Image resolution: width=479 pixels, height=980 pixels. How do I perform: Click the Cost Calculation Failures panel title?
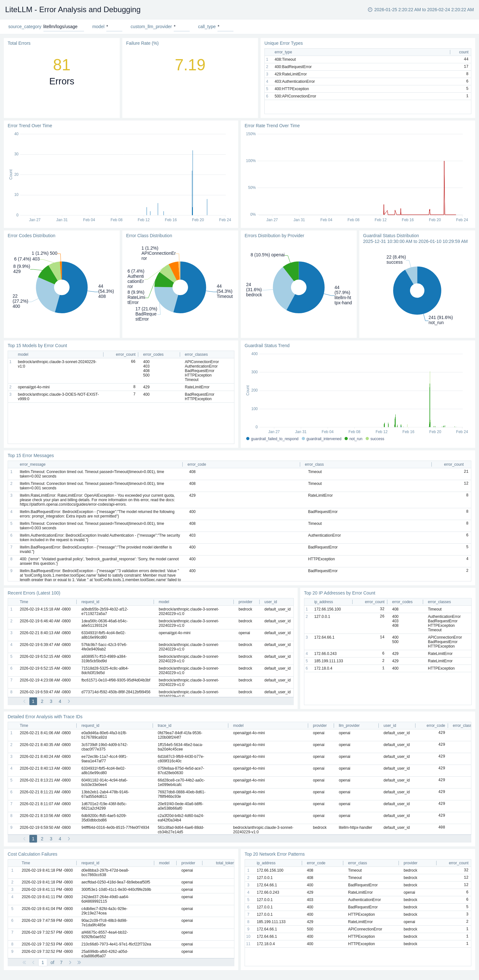click(32, 854)
